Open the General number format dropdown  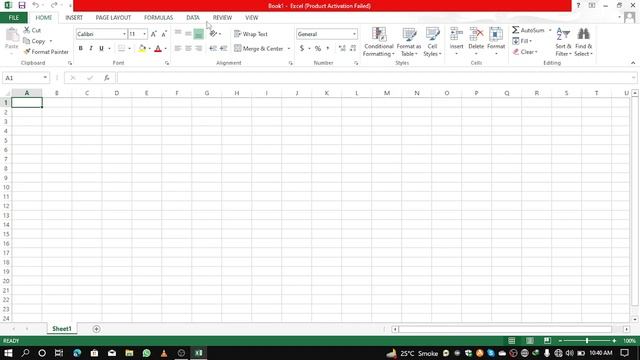(x=354, y=34)
